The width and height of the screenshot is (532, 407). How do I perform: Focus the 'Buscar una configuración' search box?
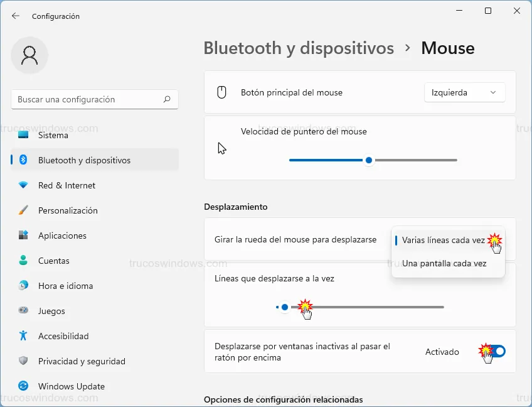pos(88,99)
